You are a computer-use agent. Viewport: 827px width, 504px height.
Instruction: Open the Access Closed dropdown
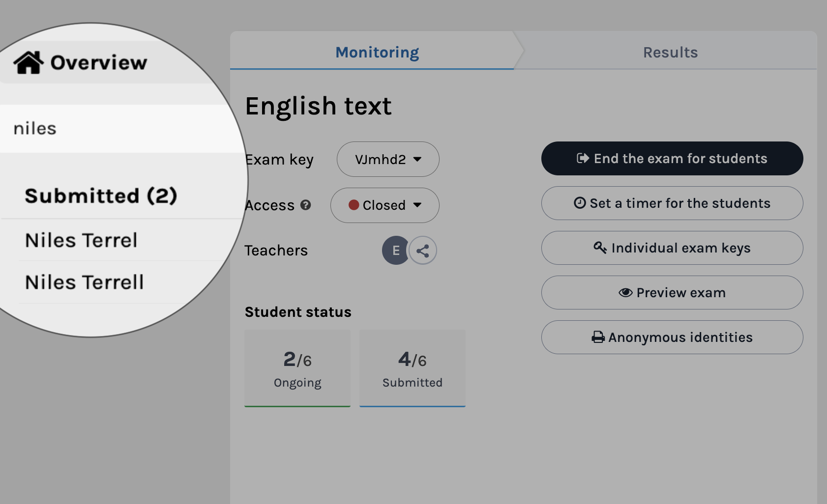tap(384, 205)
